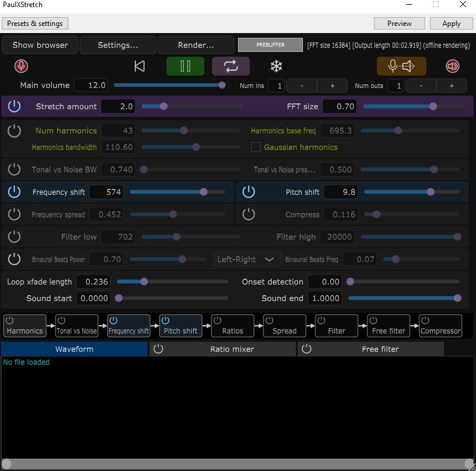Click the Show browser button
476x471 pixels.
pos(40,45)
